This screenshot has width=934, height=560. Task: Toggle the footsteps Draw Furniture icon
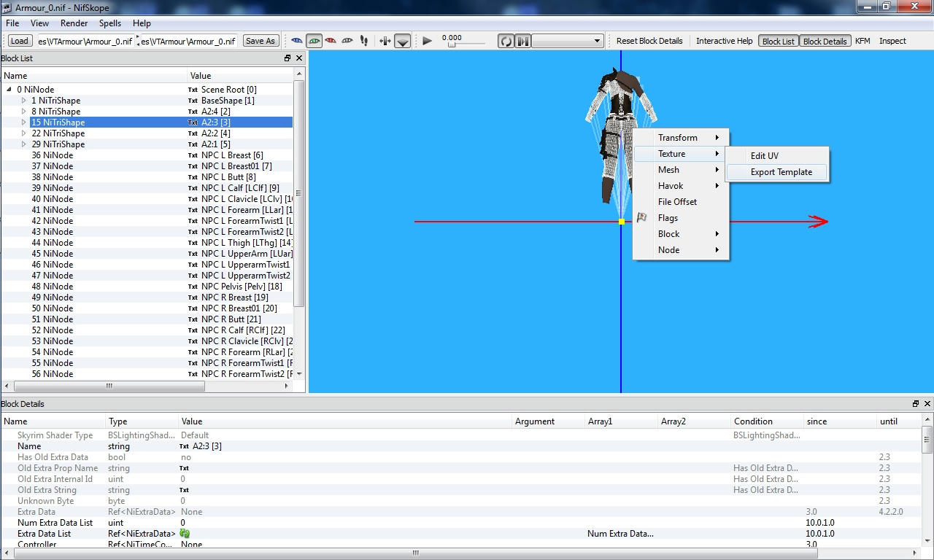[363, 41]
